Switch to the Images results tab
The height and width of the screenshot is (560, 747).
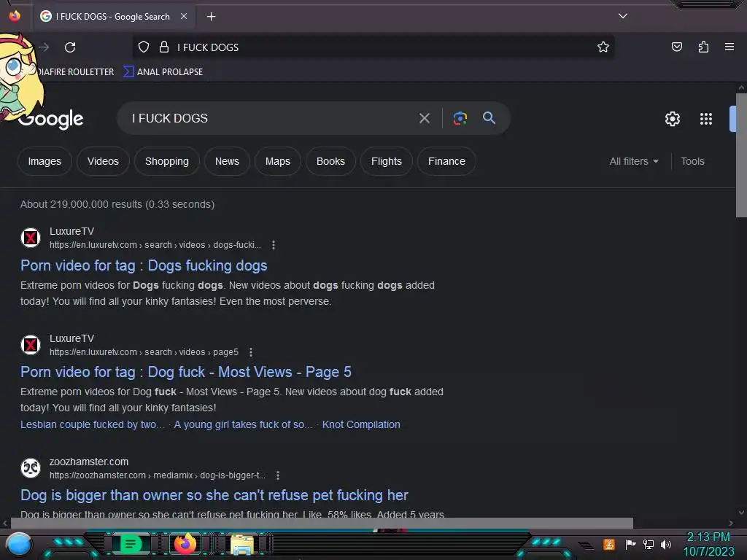pyautogui.click(x=44, y=161)
